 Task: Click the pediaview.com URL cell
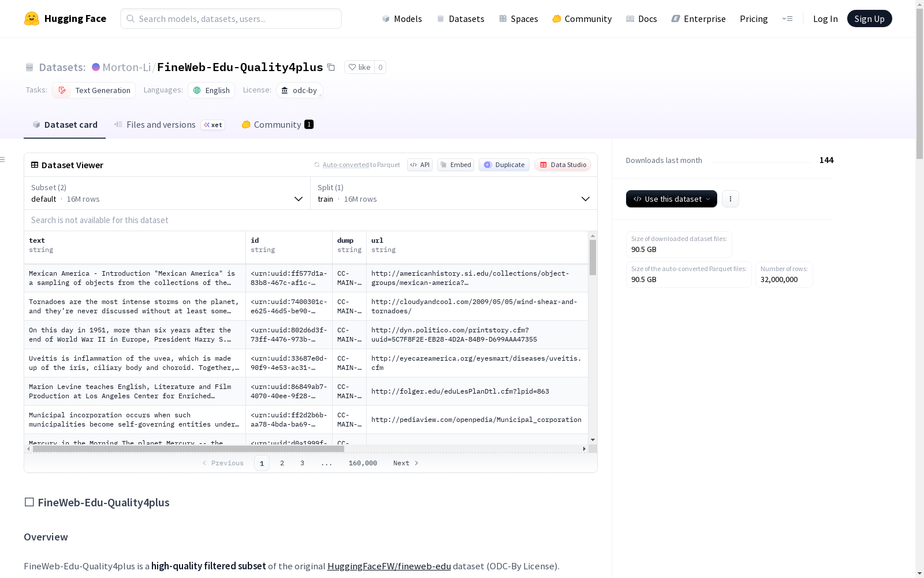478,420
